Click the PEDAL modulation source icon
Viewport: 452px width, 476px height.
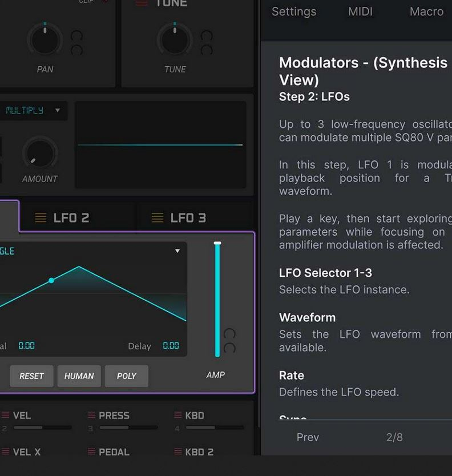(x=91, y=451)
